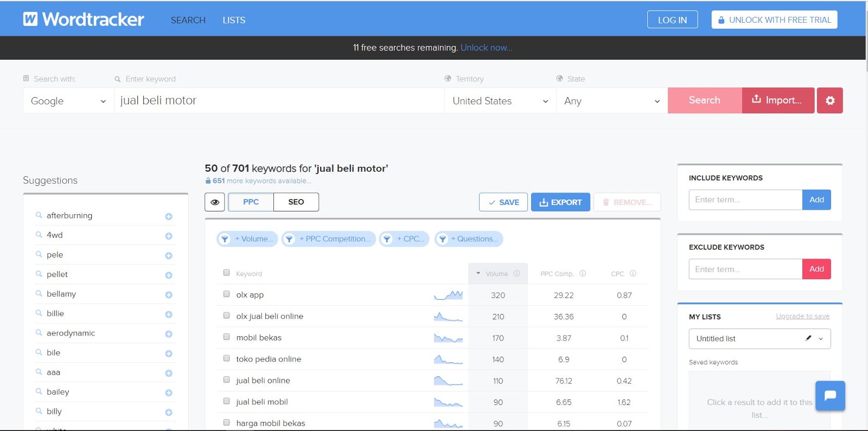Click UNLOCK WITH FREE TRIAL button

775,20
